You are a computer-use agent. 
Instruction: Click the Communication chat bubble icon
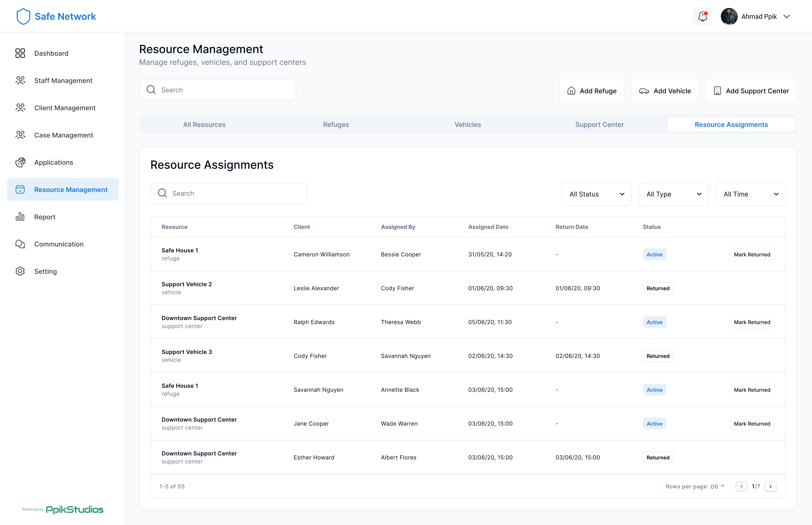coord(20,244)
